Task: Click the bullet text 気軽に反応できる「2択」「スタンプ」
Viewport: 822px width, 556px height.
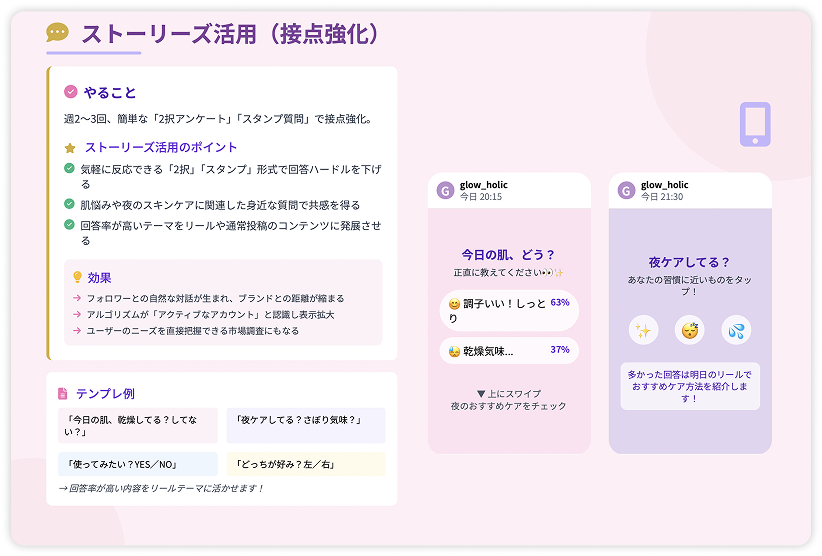Action: (x=231, y=177)
